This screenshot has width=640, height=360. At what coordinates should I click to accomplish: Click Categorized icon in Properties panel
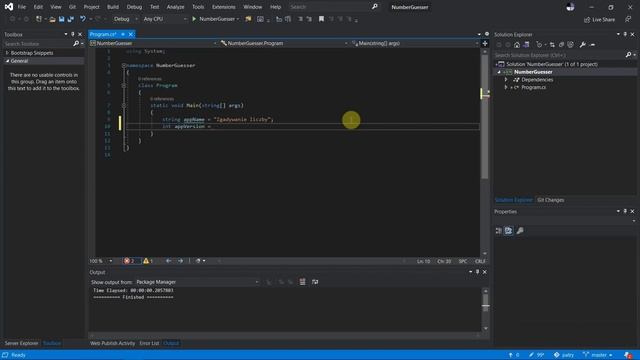click(499, 231)
